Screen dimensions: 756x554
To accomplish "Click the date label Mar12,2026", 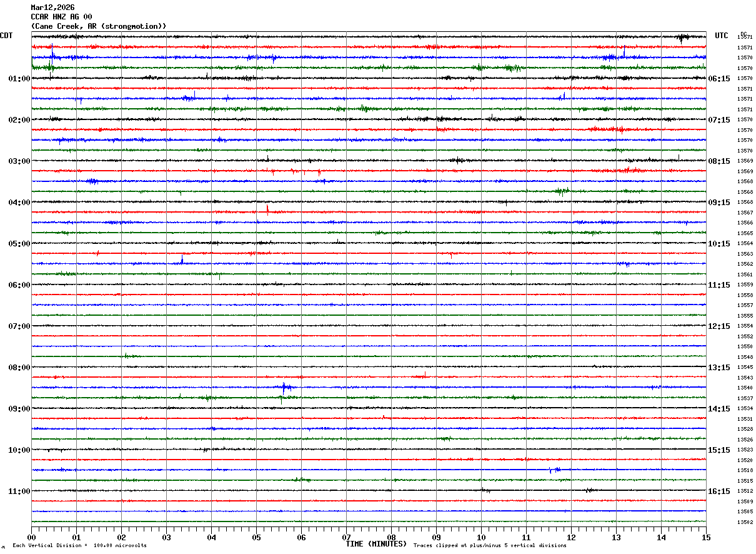I will (x=52, y=8).
